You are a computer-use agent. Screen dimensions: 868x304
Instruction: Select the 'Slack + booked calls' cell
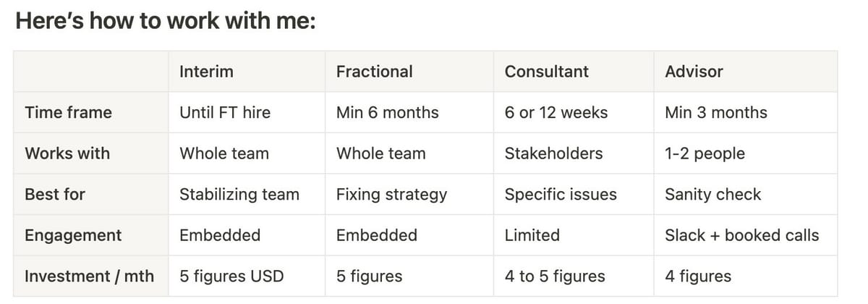click(741, 235)
